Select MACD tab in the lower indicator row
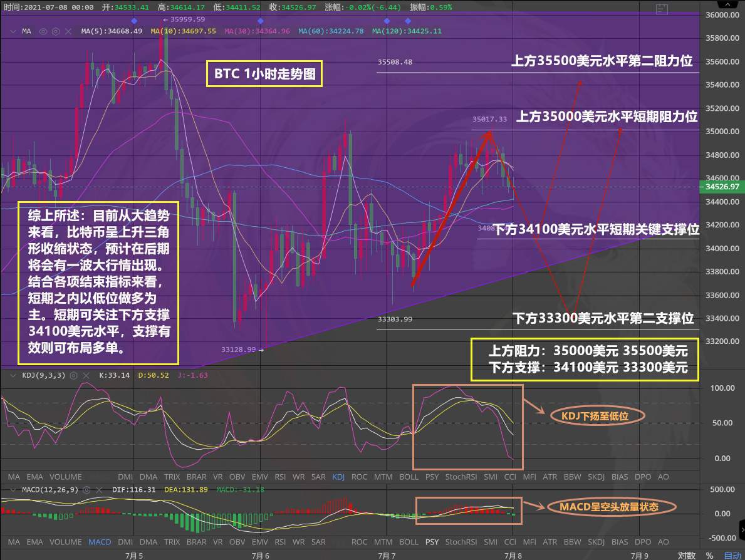The width and height of the screenshot is (745, 560). (x=100, y=542)
